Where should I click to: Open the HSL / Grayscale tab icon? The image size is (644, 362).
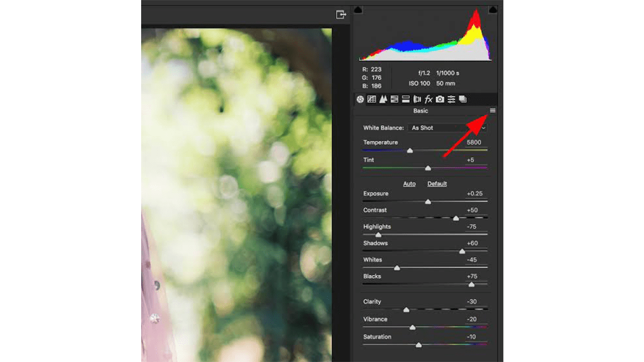394,99
